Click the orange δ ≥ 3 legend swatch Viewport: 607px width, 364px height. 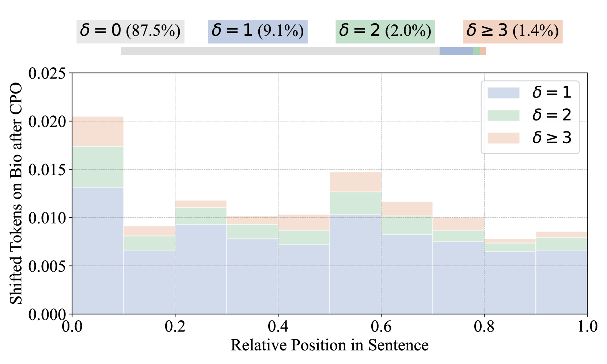click(503, 138)
